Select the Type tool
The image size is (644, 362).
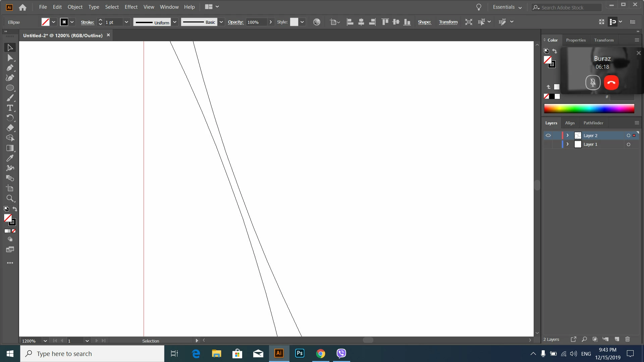(10, 108)
